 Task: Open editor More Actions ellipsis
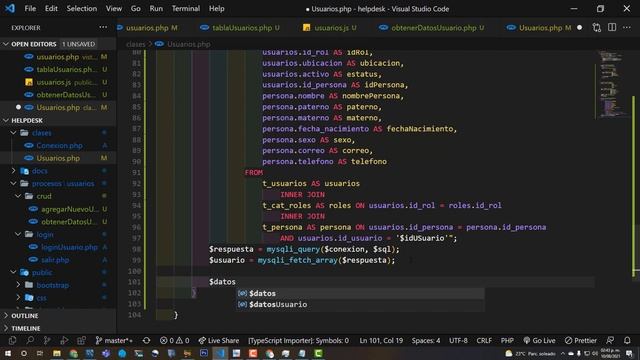[x=627, y=27]
